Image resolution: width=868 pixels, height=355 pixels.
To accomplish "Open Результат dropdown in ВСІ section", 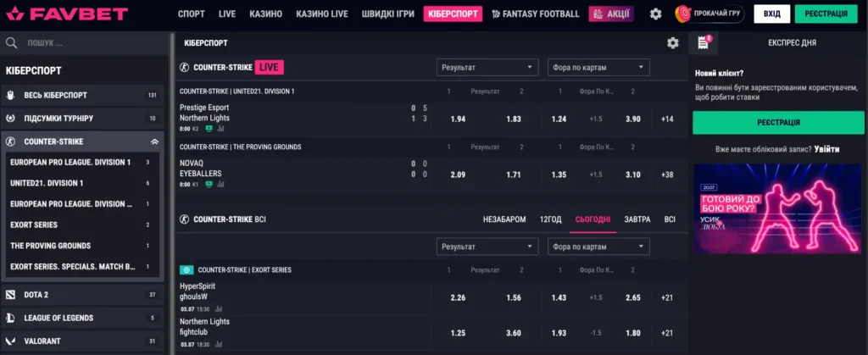I will 487,247.
